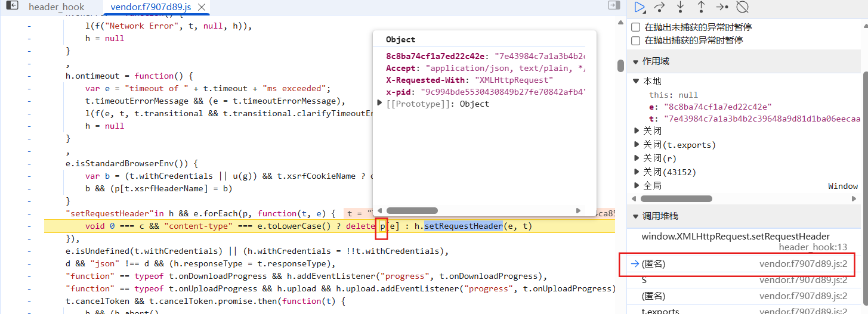Viewport: 868px width, 314px height.
Task: Collapse the 本地 local scope
Action: (637, 81)
